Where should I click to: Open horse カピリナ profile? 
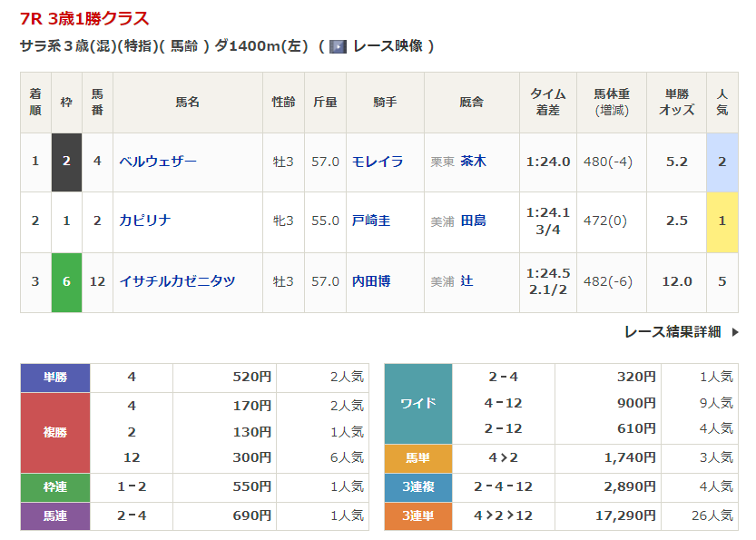145,221
